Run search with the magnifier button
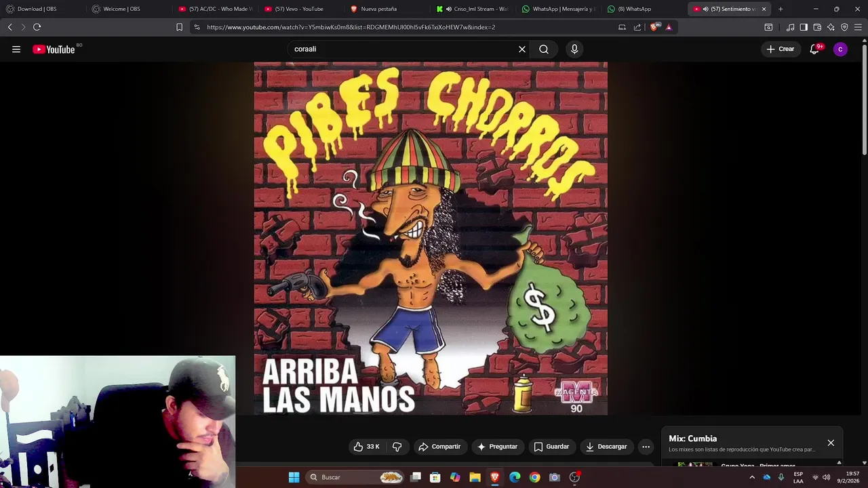This screenshot has width=868, height=488. point(544,49)
